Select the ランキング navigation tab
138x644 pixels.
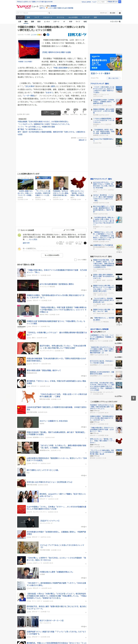86,17
